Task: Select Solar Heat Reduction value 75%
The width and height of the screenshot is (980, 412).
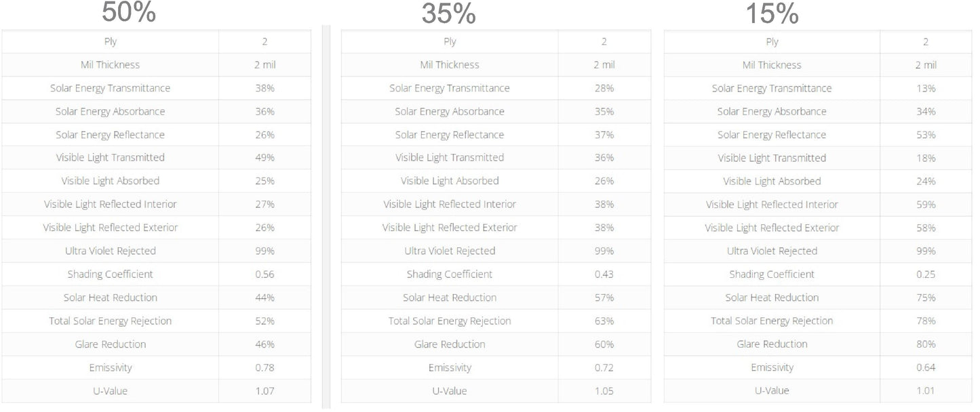Action: tap(926, 298)
